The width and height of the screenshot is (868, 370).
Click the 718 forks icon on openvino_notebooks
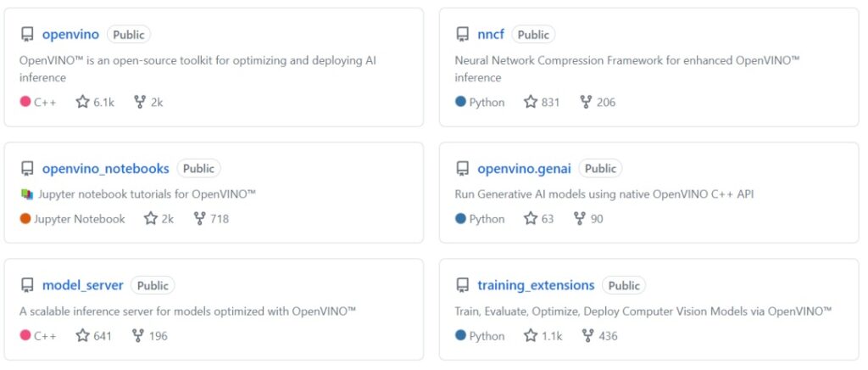(x=200, y=219)
